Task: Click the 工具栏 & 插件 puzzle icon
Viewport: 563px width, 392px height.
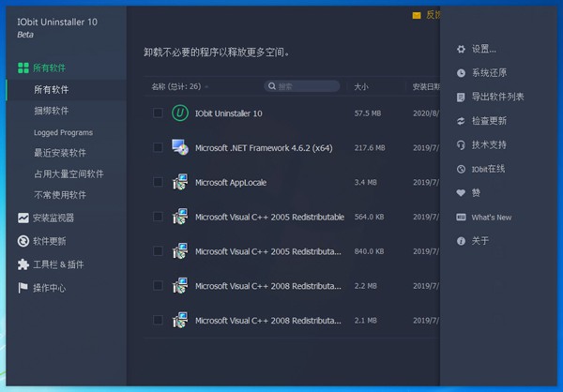Action: [x=23, y=264]
